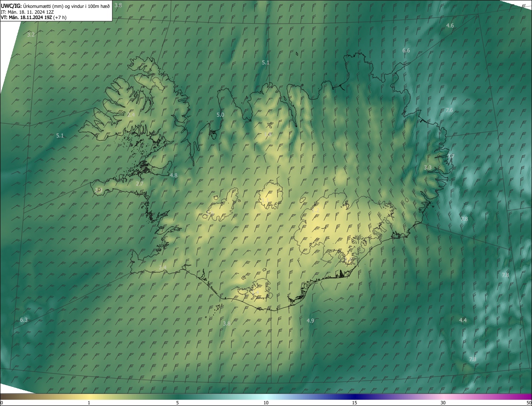The height and width of the screenshot is (406, 532).
Task: Click the 3.3 value label on the map
Action: click(428, 168)
